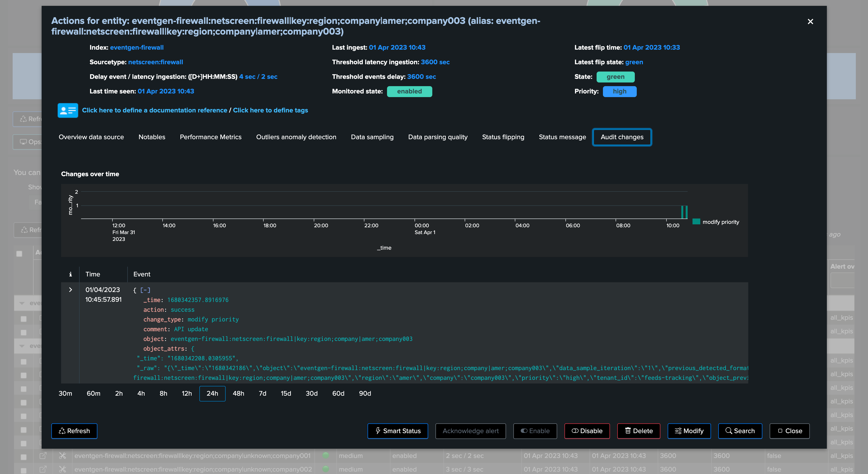Viewport: 868px width, 474px height.
Task: Click the tools icon on company002 row
Action: coord(62,469)
